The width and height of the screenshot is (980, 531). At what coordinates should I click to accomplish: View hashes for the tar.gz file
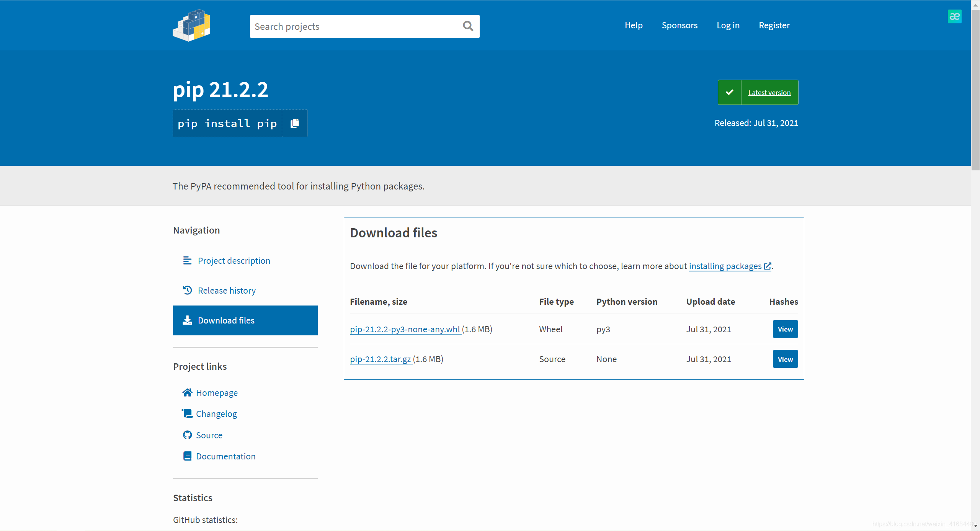785,359
